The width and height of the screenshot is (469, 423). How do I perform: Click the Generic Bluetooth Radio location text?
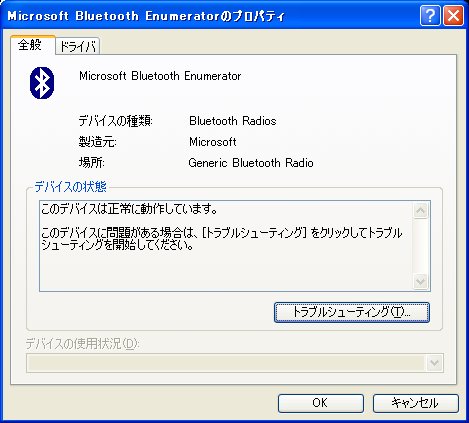pyautogui.click(x=251, y=163)
